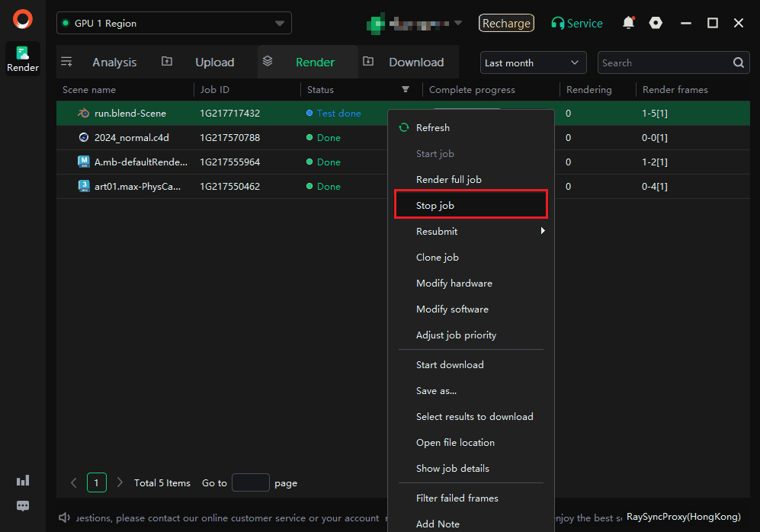Image resolution: width=760 pixels, height=532 pixels.
Task: Click the Service headset icon
Action: tap(558, 24)
